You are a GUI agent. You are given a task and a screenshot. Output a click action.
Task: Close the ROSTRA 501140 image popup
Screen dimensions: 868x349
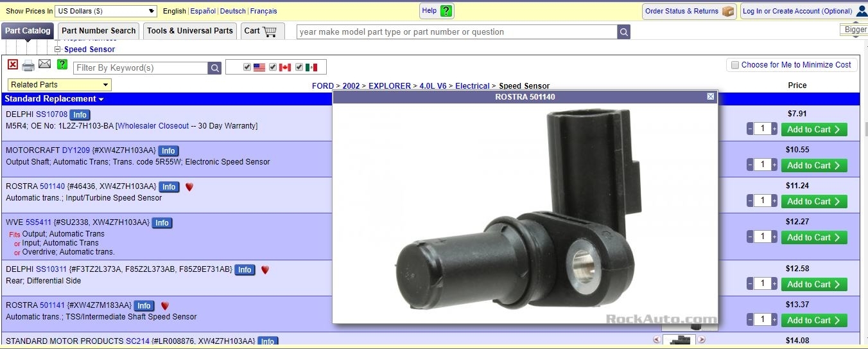coord(710,96)
